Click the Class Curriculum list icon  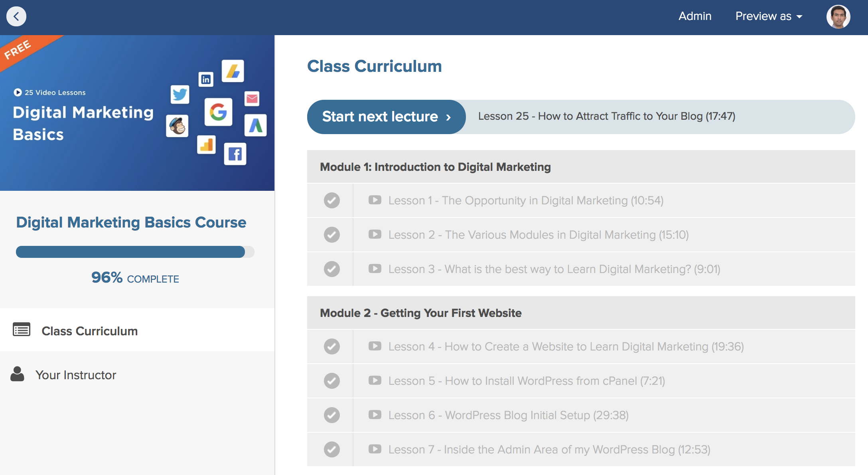click(x=22, y=330)
